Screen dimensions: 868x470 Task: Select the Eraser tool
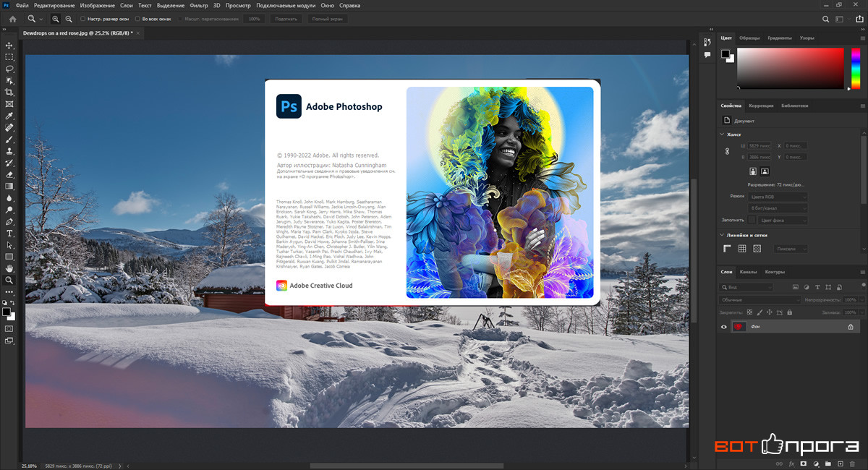coord(9,174)
